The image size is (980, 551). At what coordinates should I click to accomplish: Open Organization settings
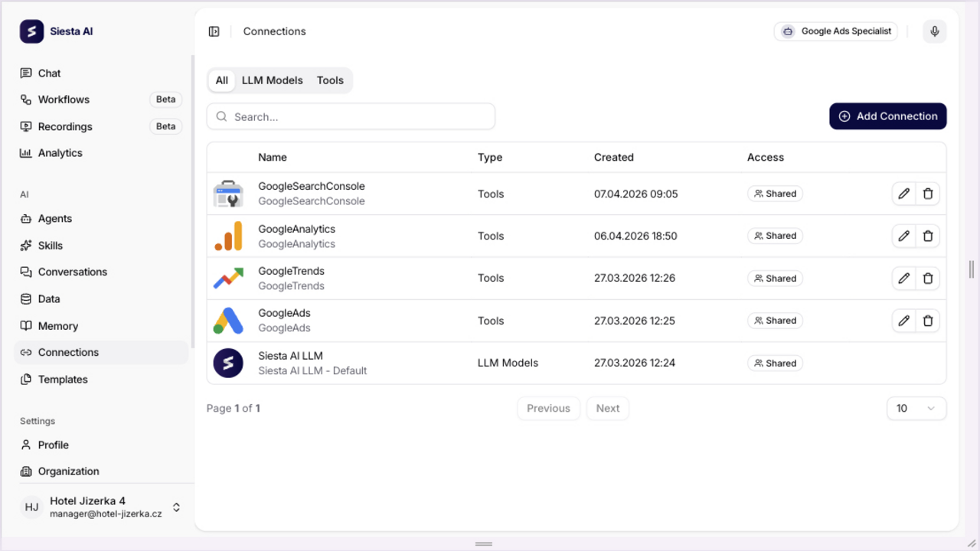click(101, 471)
